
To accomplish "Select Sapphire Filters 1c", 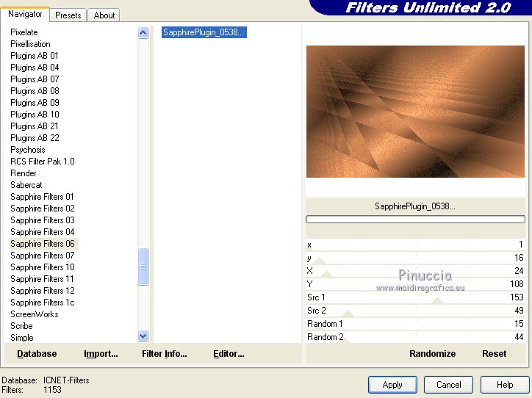I will (x=43, y=303).
